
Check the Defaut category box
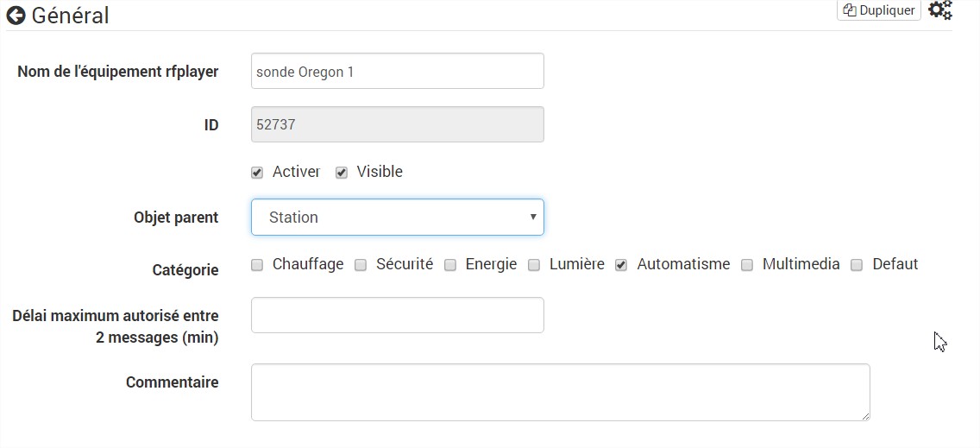857,265
